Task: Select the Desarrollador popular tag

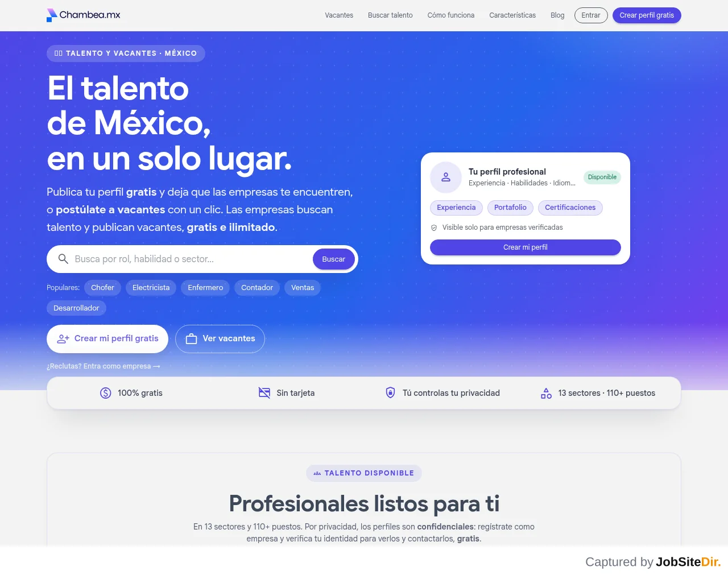Action: 76,308
